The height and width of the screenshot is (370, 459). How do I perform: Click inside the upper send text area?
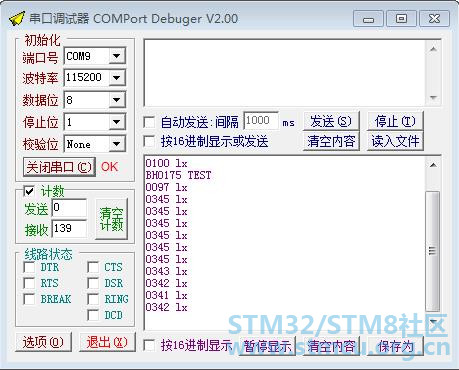click(x=285, y=73)
